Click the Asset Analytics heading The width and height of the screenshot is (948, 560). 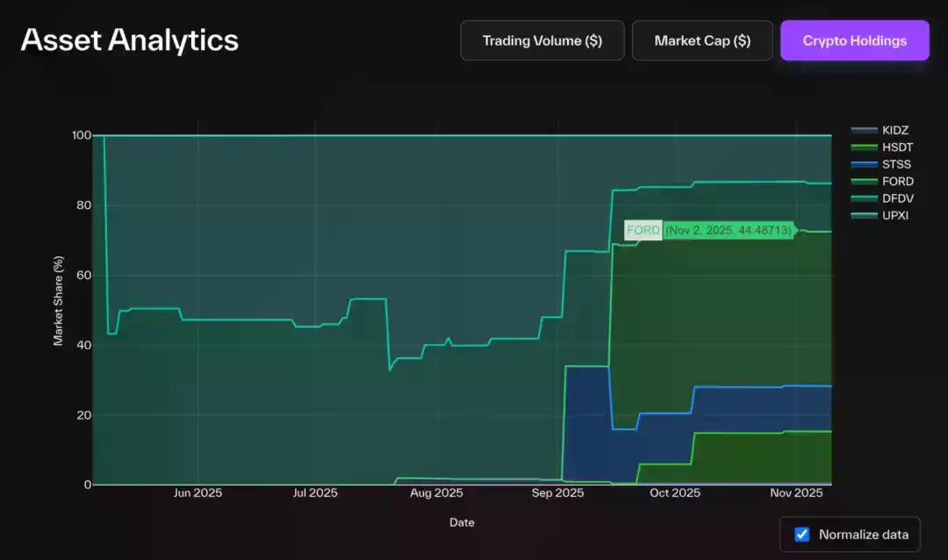pyautogui.click(x=130, y=40)
